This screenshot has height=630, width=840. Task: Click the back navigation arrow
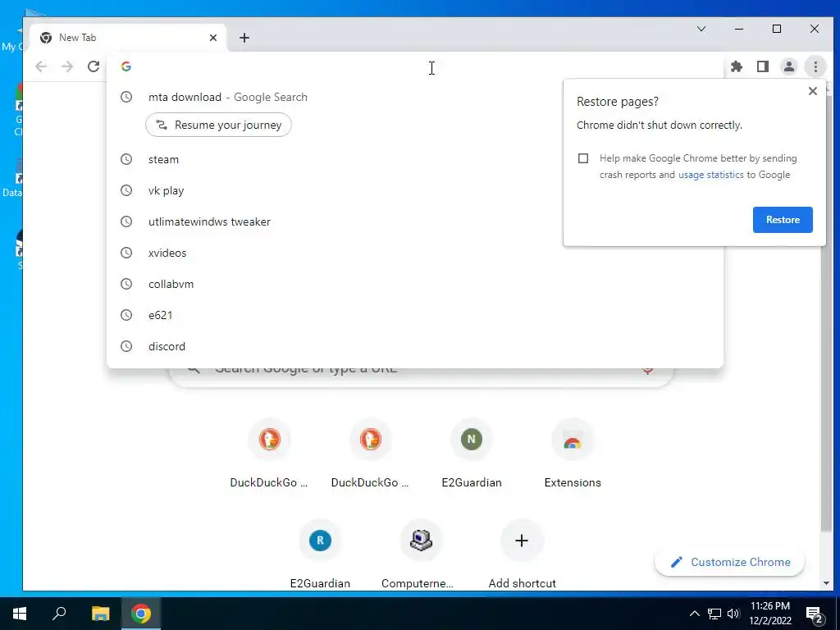[41, 66]
